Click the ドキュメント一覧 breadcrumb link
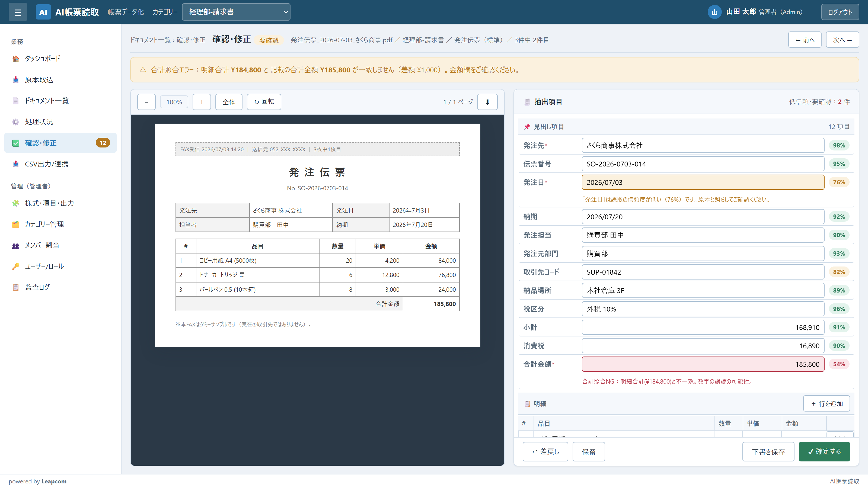Screen dimensions: 868x488 click(150, 40)
